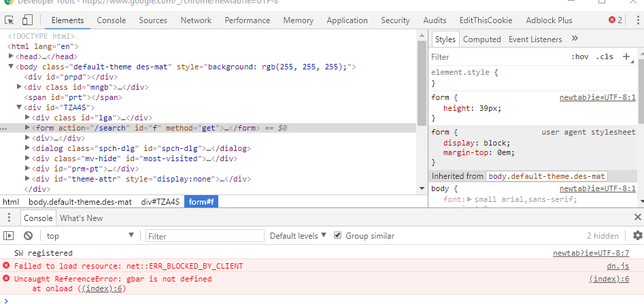Open newtab?ie=UTF-8:1 link for form rule

tap(598, 98)
